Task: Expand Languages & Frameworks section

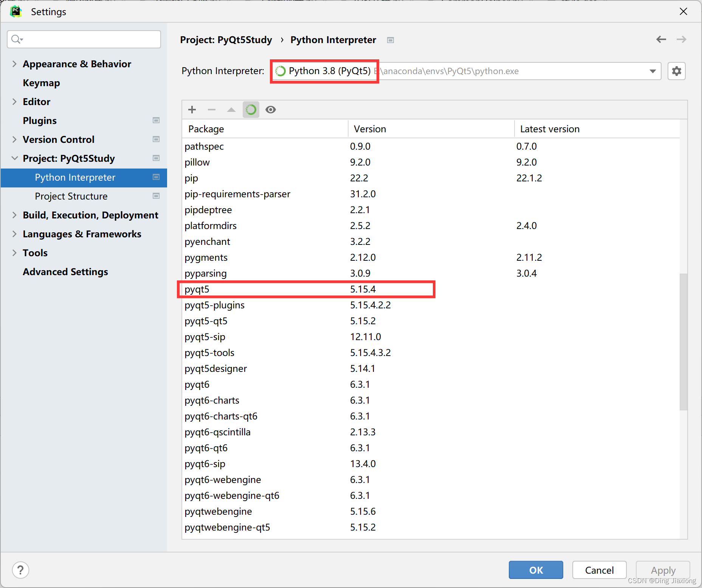Action: [14, 234]
